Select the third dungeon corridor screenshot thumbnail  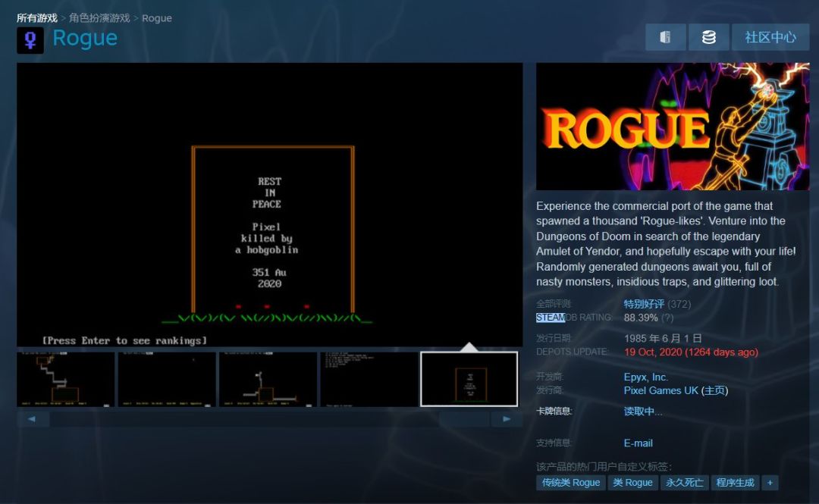[268, 379]
